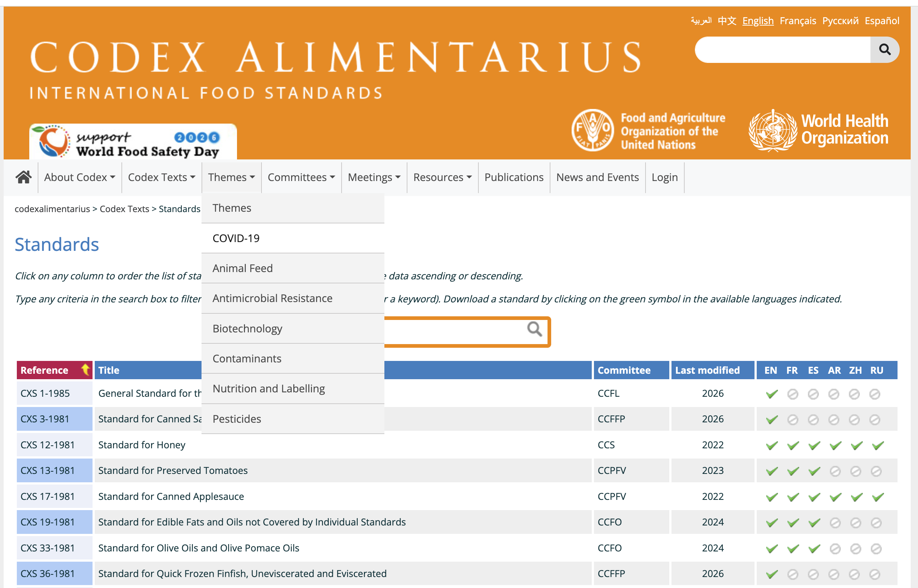Expand the Resources dropdown
918x588 pixels.
pos(443,177)
